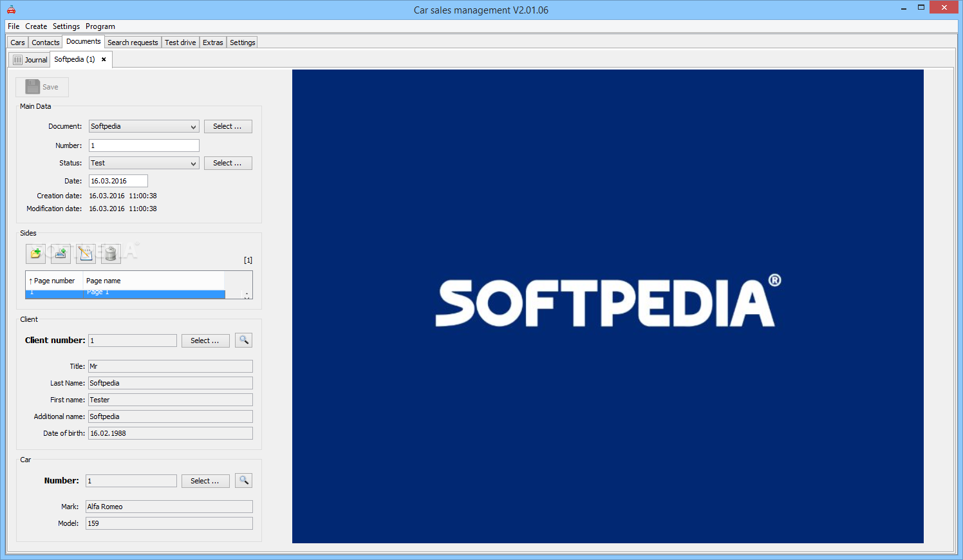Switch to the Settings tab beside Extras

click(x=243, y=42)
